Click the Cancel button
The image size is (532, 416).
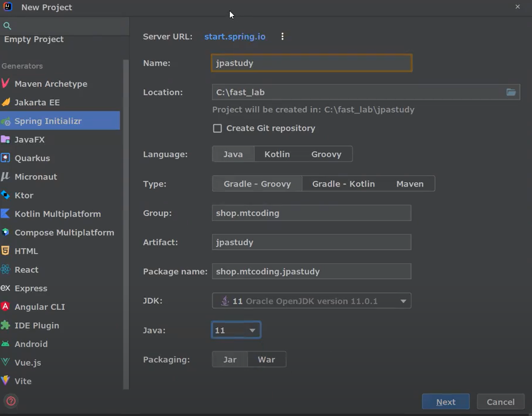pyautogui.click(x=501, y=402)
